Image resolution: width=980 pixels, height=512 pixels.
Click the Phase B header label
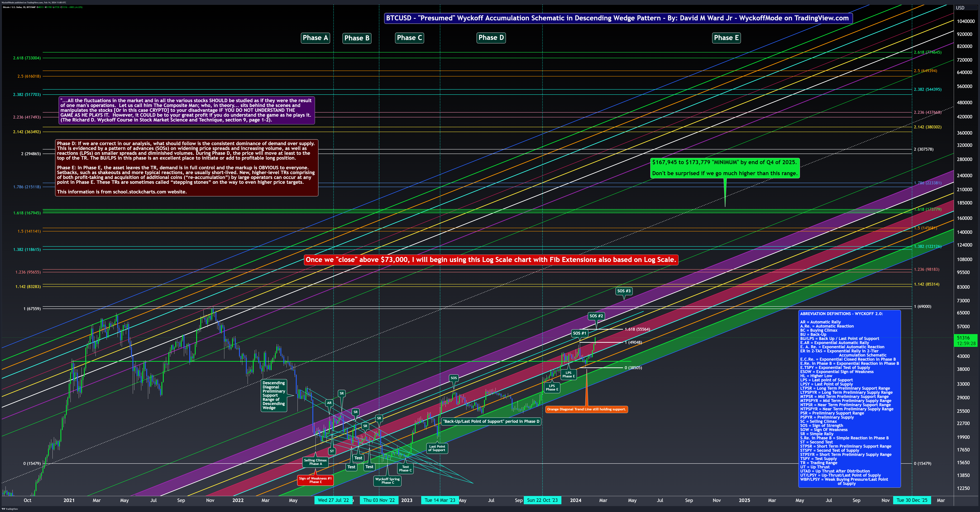point(356,38)
